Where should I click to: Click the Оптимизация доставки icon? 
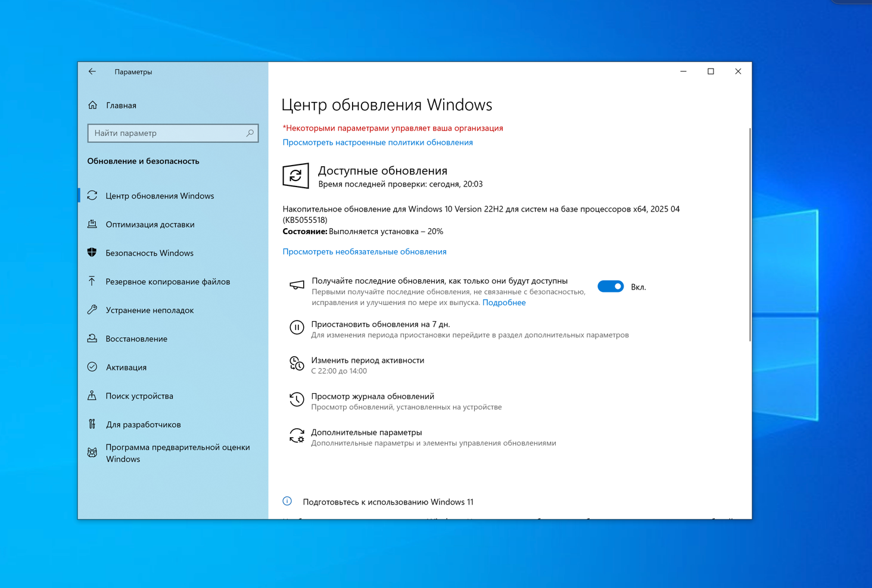coord(92,224)
